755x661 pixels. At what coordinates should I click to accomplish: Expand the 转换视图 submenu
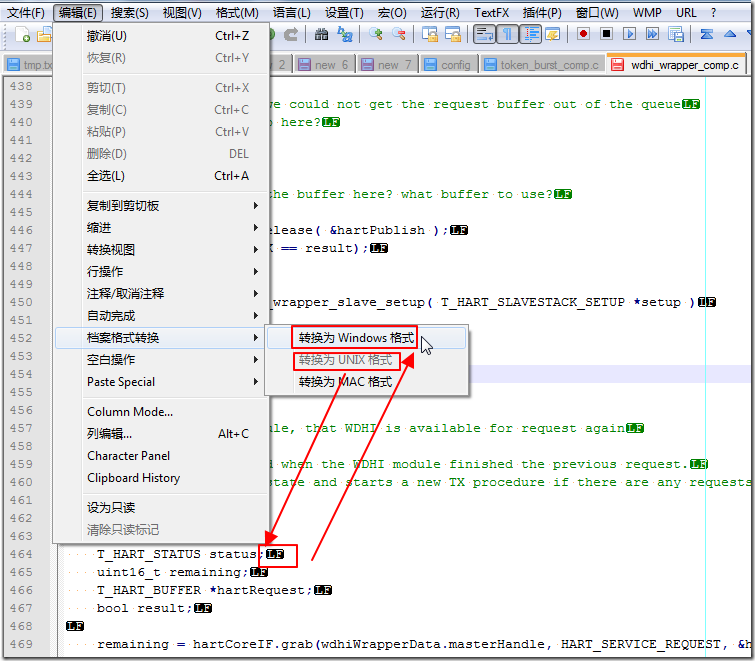(162, 249)
